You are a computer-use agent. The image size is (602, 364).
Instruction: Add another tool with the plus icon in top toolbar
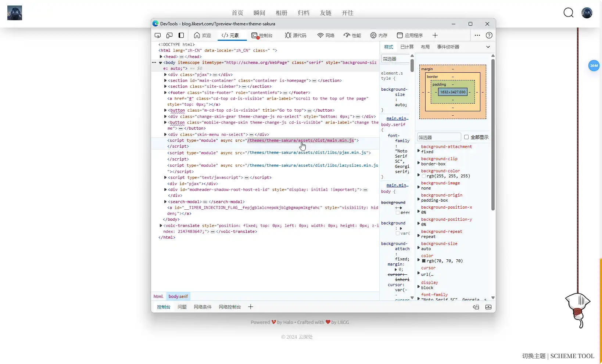click(x=435, y=35)
